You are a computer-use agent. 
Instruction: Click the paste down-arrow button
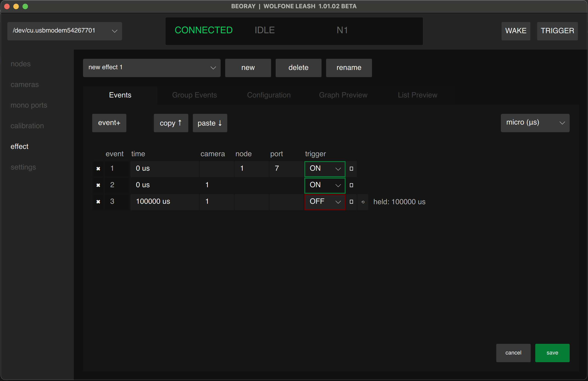[x=210, y=123]
